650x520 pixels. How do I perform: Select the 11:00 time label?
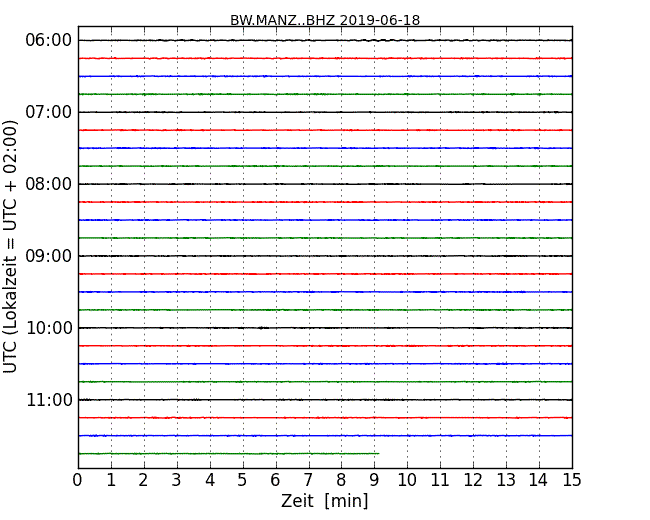[x=49, y=400]
